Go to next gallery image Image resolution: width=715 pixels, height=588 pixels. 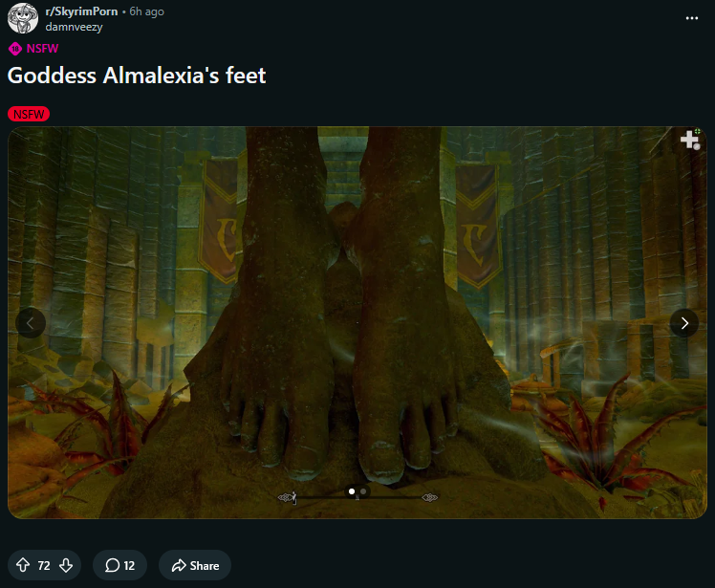684,323
